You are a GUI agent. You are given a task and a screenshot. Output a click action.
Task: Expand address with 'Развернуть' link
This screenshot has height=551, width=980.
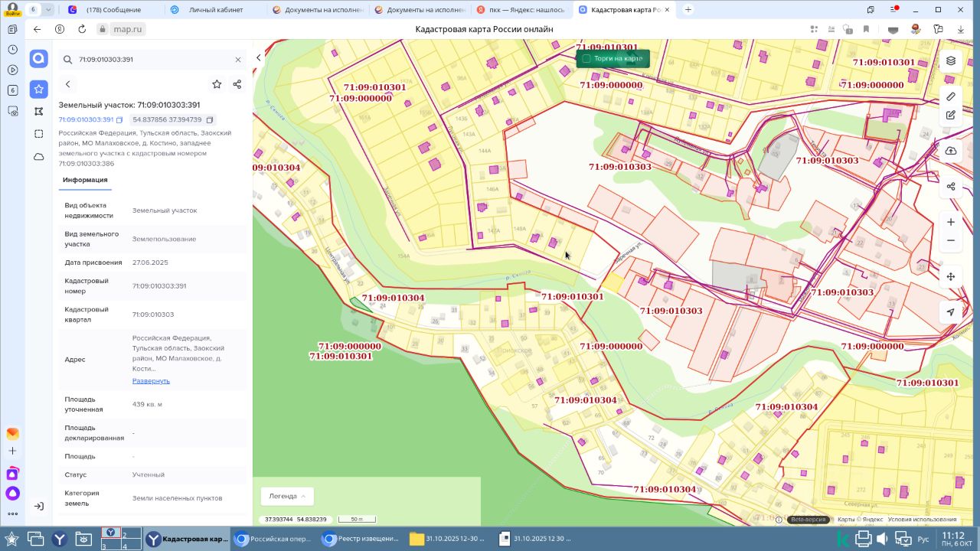click(x=151, y=380)
